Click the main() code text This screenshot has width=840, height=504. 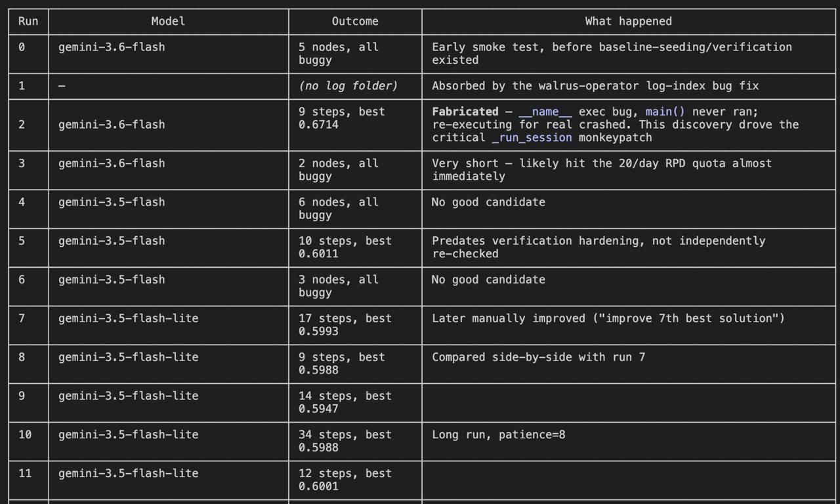pyautogui.click(x=665, y=112)
